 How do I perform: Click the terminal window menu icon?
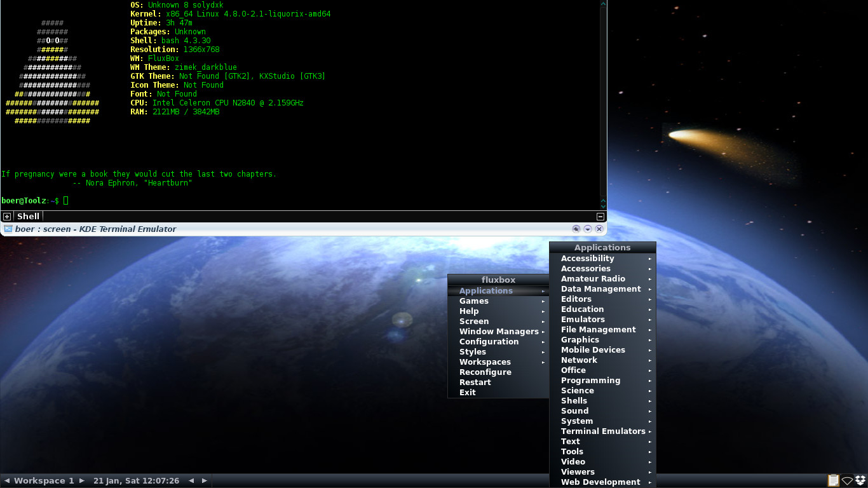(8, 229)
